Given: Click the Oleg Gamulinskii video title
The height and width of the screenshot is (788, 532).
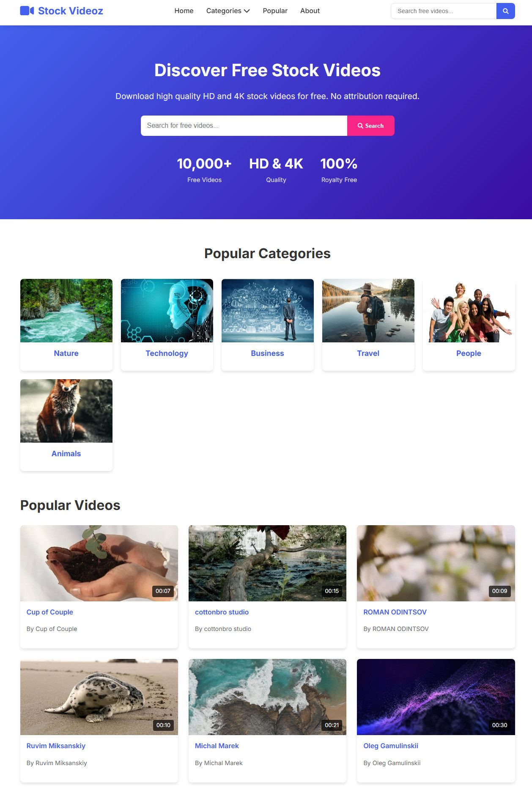Looking at the screenshot, I should pyautogui.click(x=391, y=746).
